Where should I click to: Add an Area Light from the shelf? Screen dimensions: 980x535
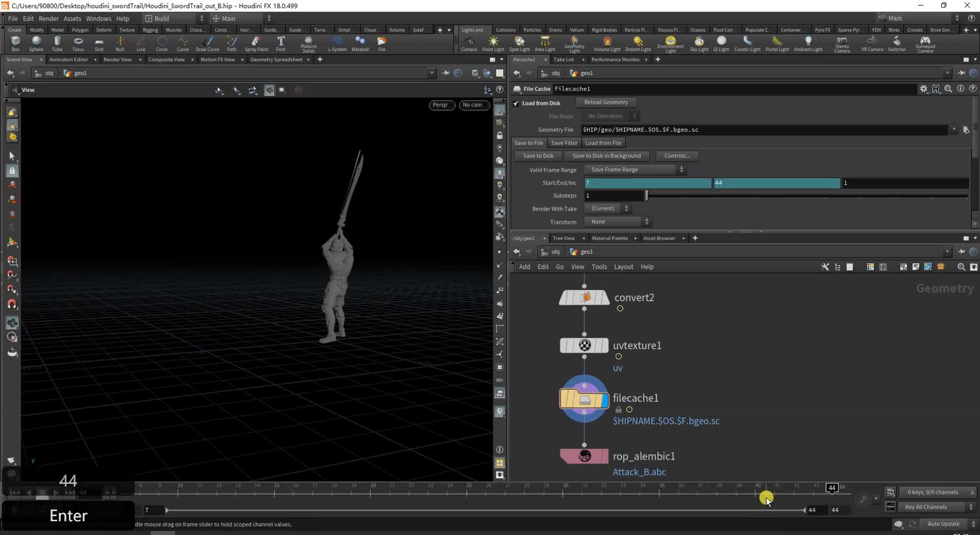pos(545,43)
